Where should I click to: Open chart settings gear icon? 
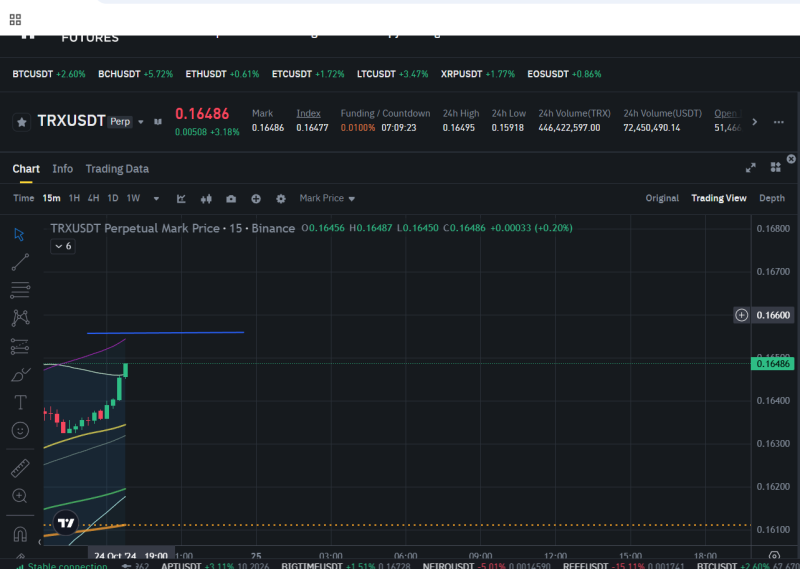click(281, 199)
